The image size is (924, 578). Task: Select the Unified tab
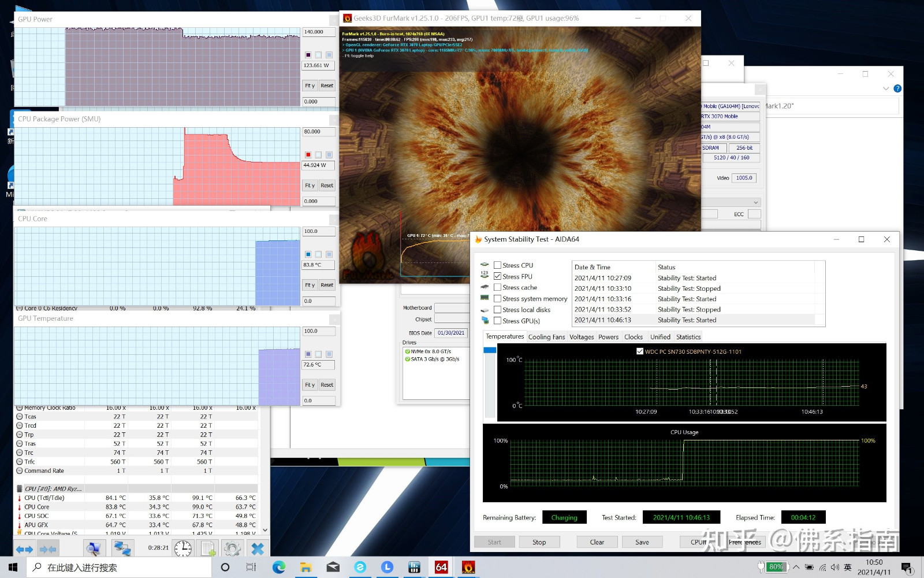point(660,337)
